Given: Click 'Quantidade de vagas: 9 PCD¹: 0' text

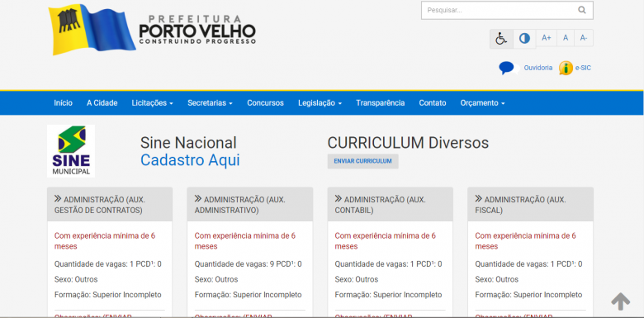Looking at the screenshot, I should 248,264.
